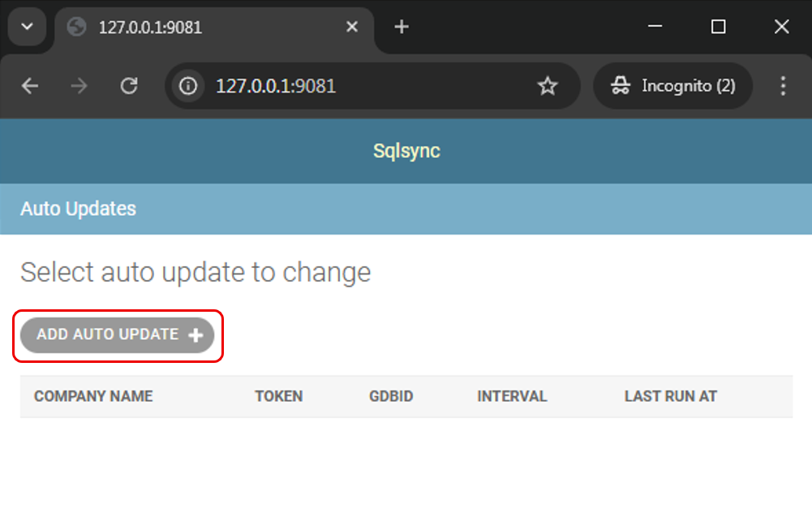The height and width of the screenshot is (522, 812).
Task: Click the forward navigation arrow
Action: click(x=79, y=85)
